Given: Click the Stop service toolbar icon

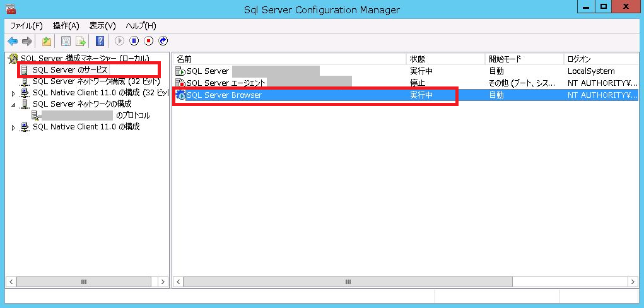Looking at the screenshot, I should coord(149,41).
